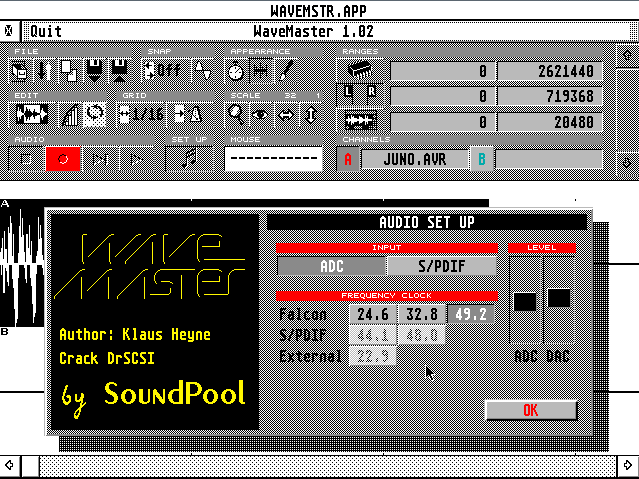The height and width of the screenshot is (479, 639).
Task: Select the magnifier zoom tool
Action: pos(236,115)
